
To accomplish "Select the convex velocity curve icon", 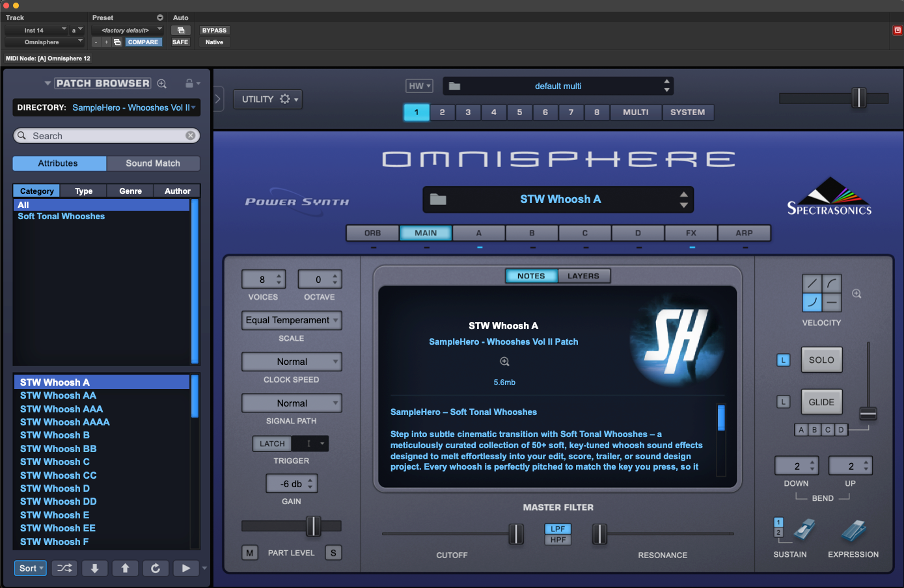I will (832, 284).
